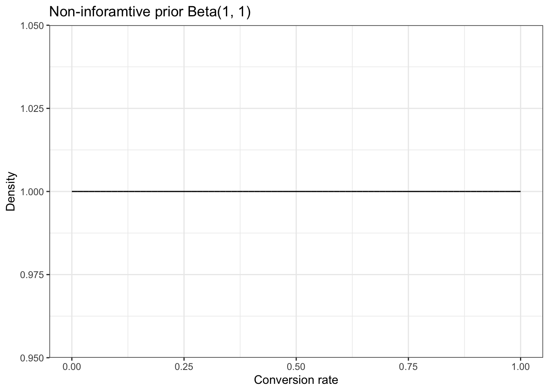Click the 0.00 x-axis tick label
Viewport: 549px width, 392px height.
point(72,367)
